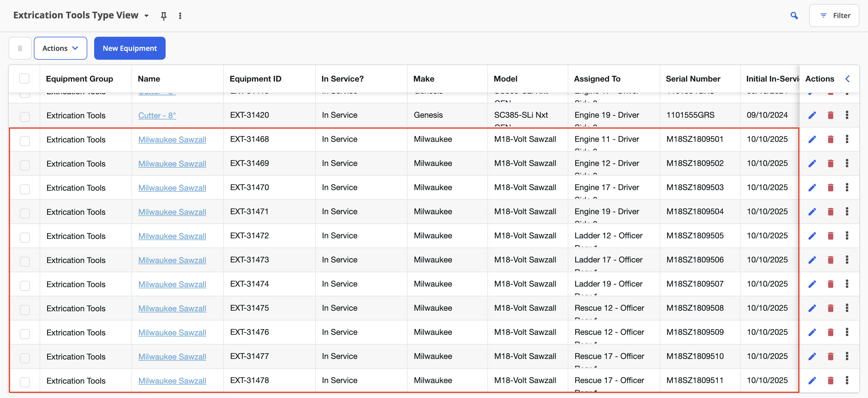Edit the Cutter EXT-31420 row with pencil icon
This screenshot has height=398, width=868.
point(812,115)
